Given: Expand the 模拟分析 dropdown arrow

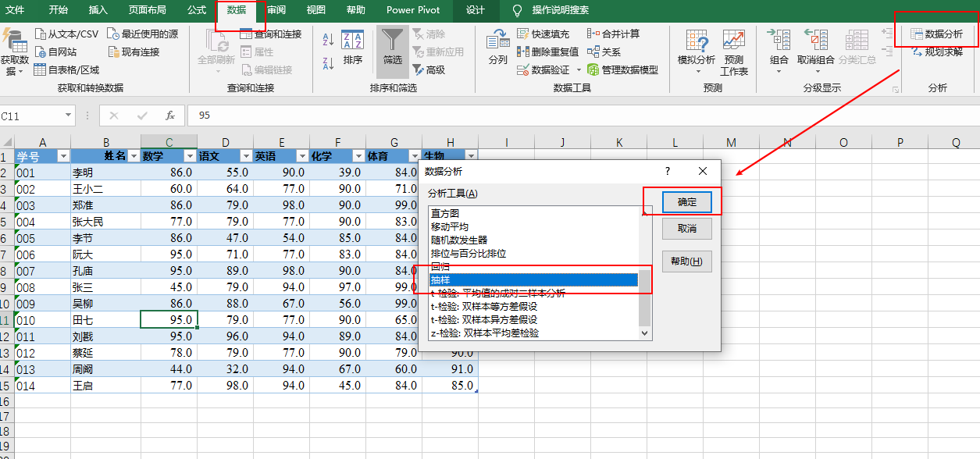Looking at the screenshot, I should (x=699, y=72).
